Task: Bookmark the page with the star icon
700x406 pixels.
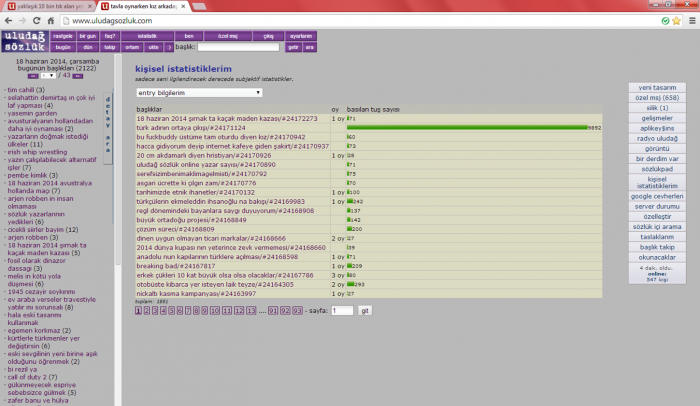Action: (x=676, y=21)
